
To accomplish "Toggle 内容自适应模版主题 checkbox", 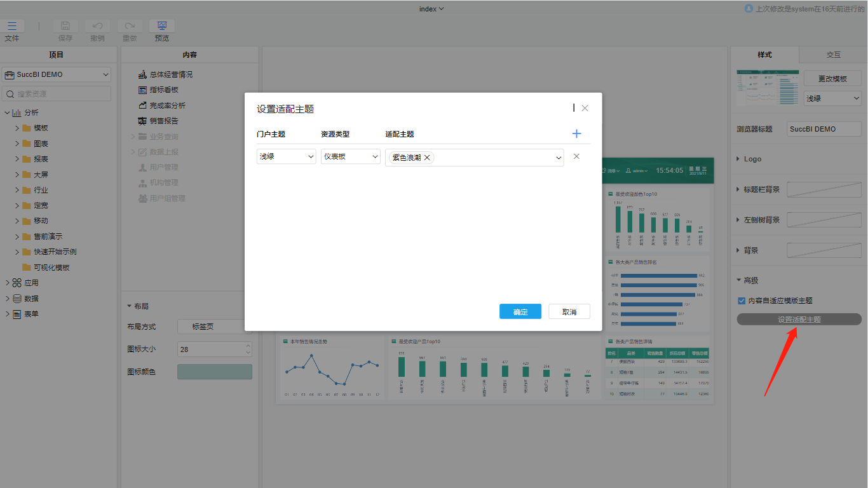I will [x=741, y=301].
